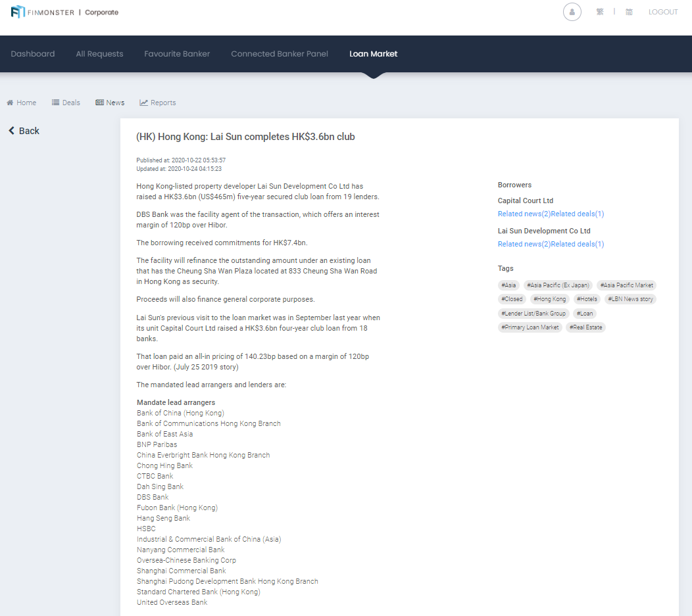Click the FinMonster logo icon
This screenshot has height=616, width=692.
18,12
